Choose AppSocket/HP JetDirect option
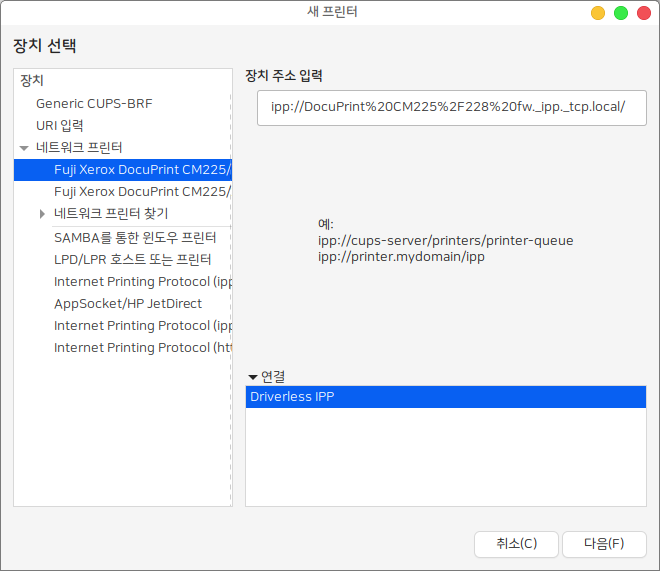660x571 pixels. pos(128,303)
